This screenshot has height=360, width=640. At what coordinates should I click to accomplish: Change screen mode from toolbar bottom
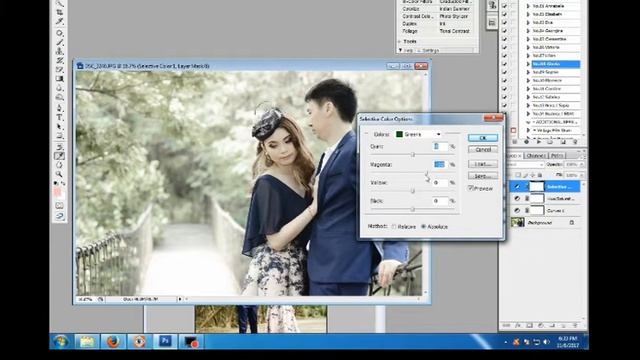click(x=60, y=216)
